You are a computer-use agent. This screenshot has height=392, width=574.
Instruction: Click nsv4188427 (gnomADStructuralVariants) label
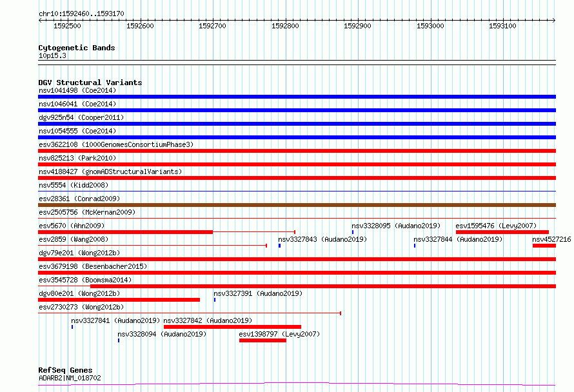(x=110, y=171)
